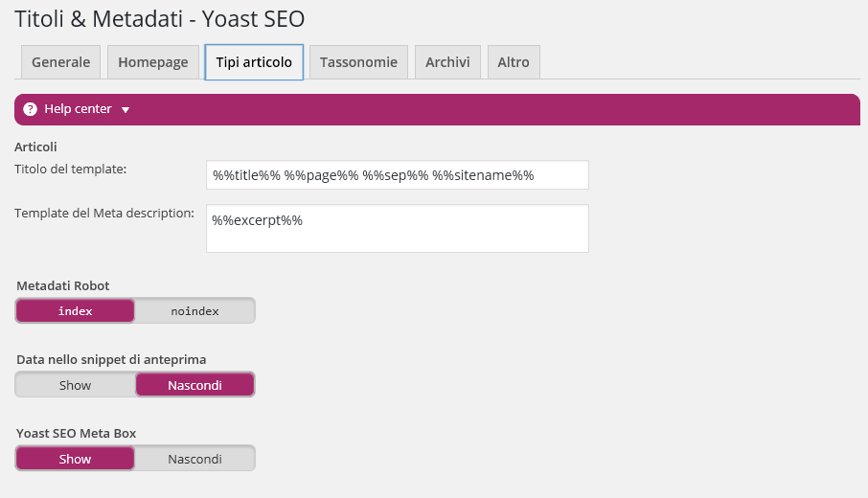Set Metadati Robot to noindex
This screenshot has height=498, width=868.
(x=194, y=310)
